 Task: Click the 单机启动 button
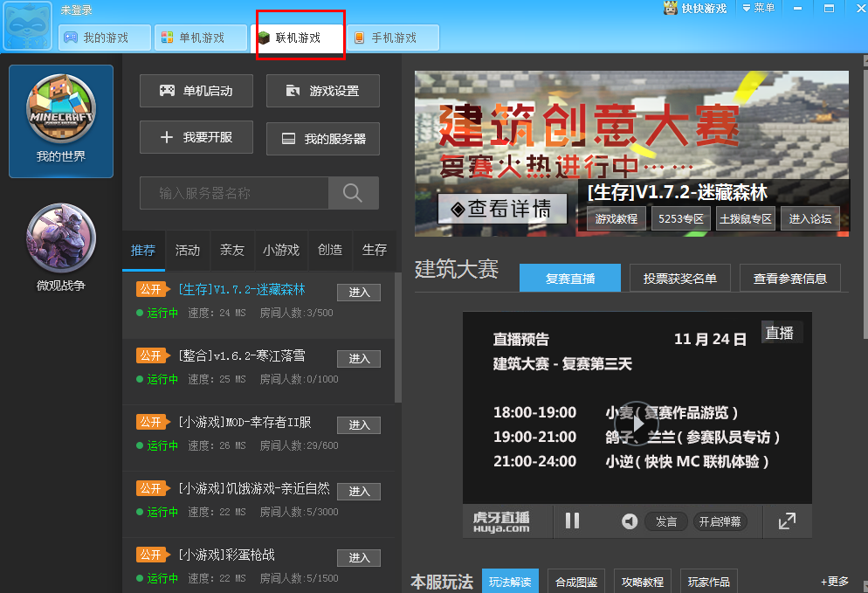[x=196, y=91]
